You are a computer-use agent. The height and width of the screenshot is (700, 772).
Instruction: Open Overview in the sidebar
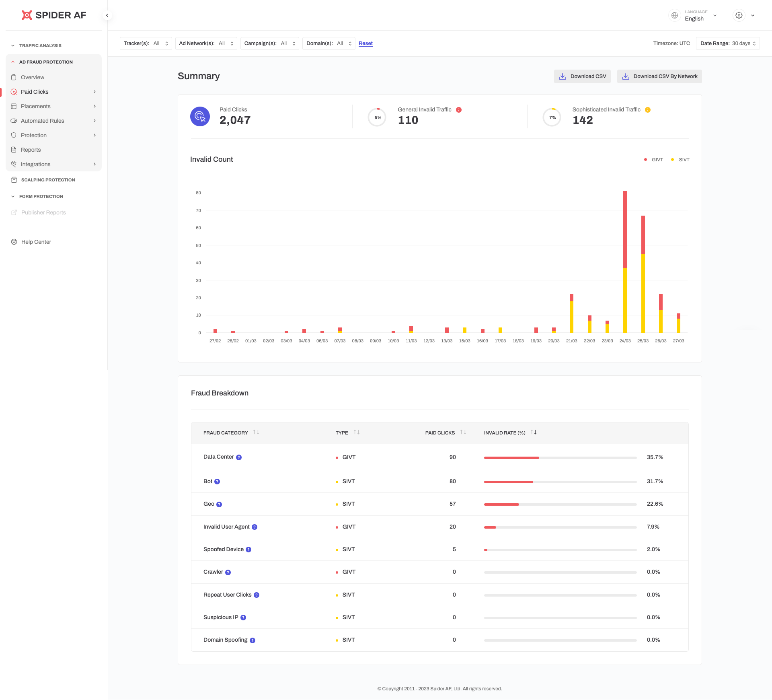(32, 77)
